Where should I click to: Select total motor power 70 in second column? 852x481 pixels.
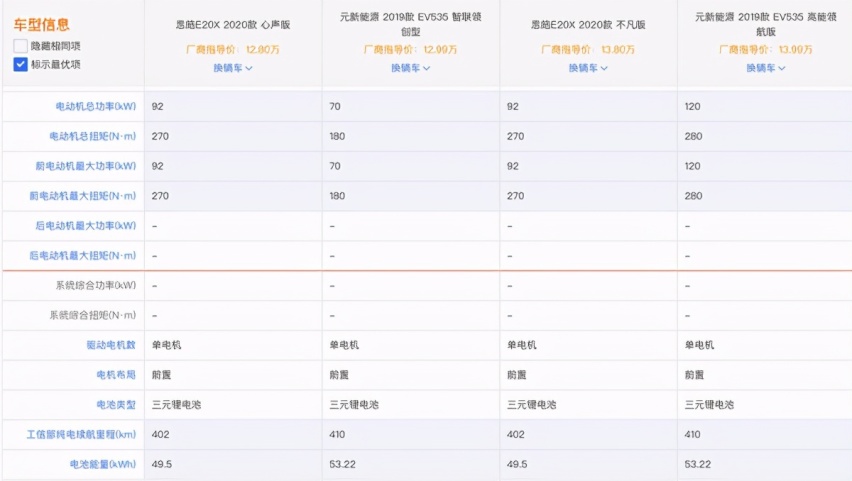point(335,107)
